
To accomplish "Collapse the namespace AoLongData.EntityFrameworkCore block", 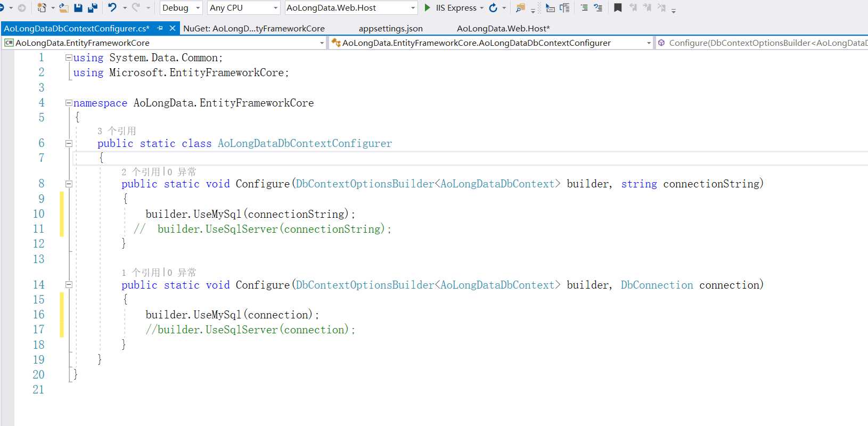I will coord(69,103).
